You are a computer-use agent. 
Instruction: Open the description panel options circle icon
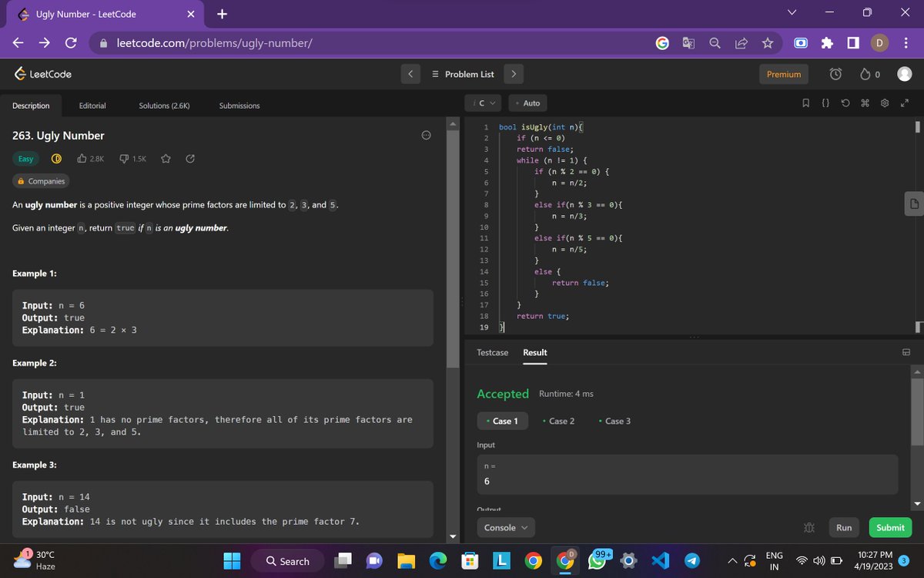426,135
